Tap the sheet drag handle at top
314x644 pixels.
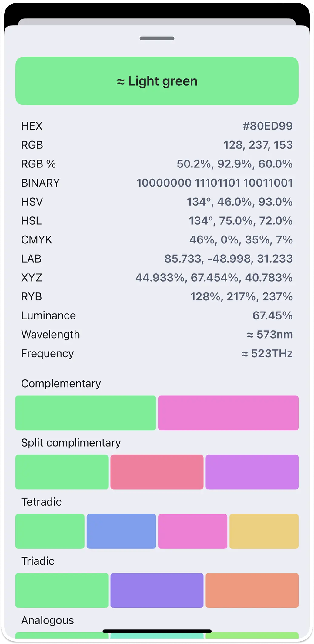click(x=157, y=38)
